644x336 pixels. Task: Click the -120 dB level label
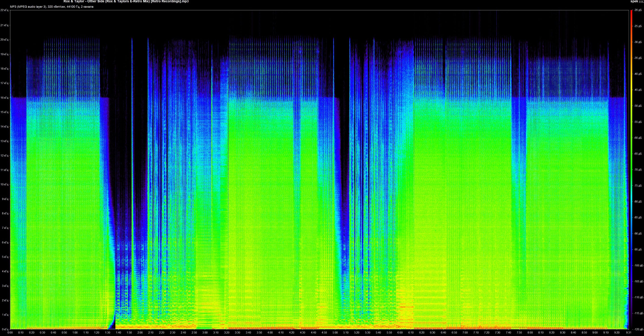[638, 329]
